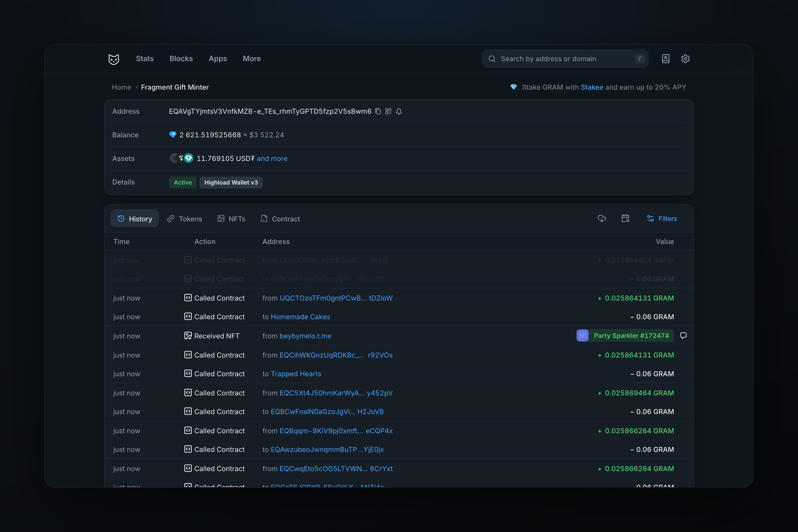This screenshot has width=798, height=532.
Task: Open the calendar date search icon
Action: tap(625, 218)
